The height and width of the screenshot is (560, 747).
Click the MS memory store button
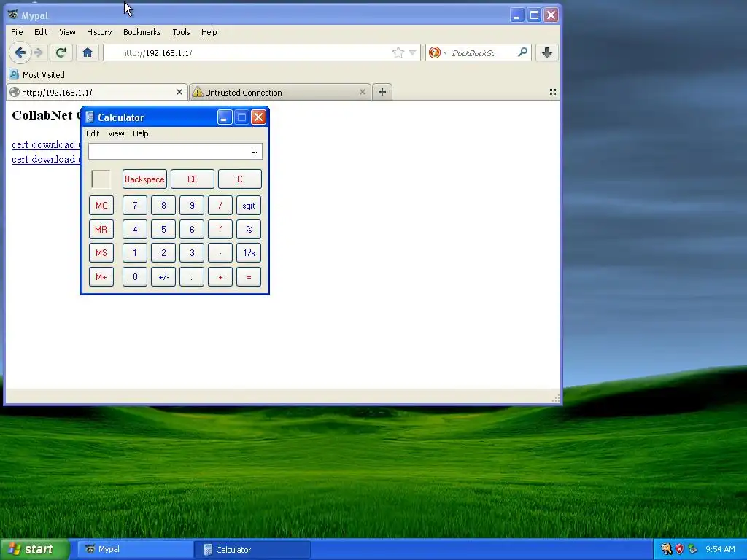point(101,253)
